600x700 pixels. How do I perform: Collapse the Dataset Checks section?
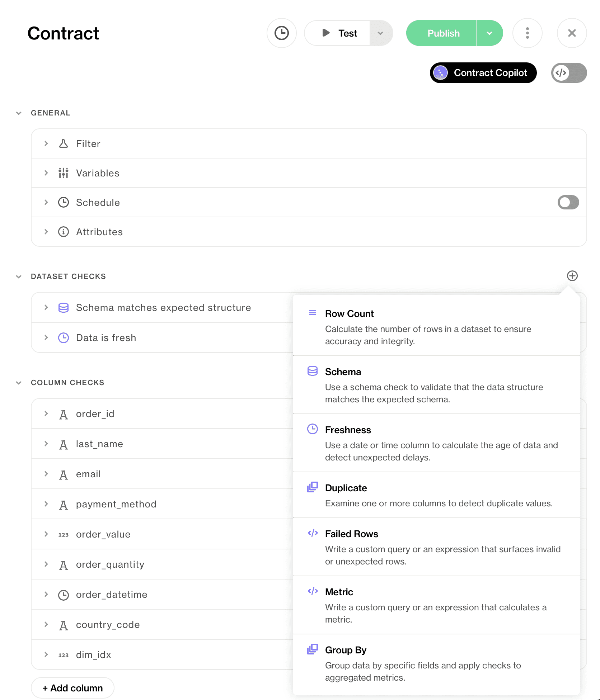pos(19,276)
